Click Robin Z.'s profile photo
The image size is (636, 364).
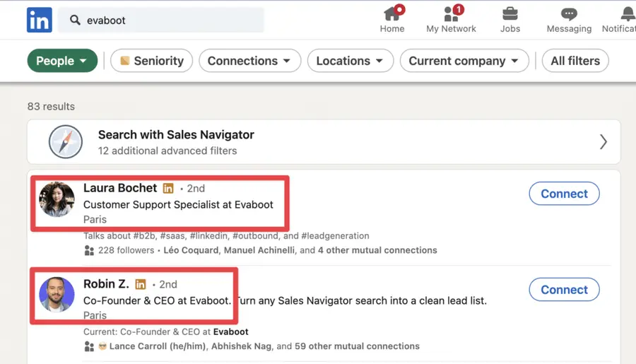pos(57,295)
